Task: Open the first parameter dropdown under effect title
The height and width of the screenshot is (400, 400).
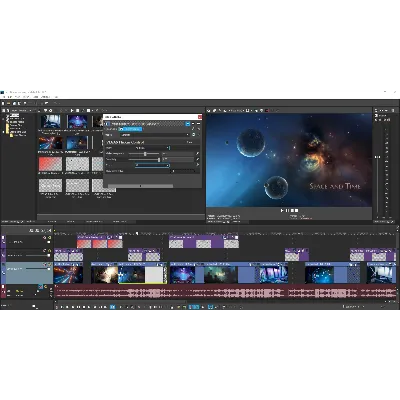Action: (x=153, y=148)
